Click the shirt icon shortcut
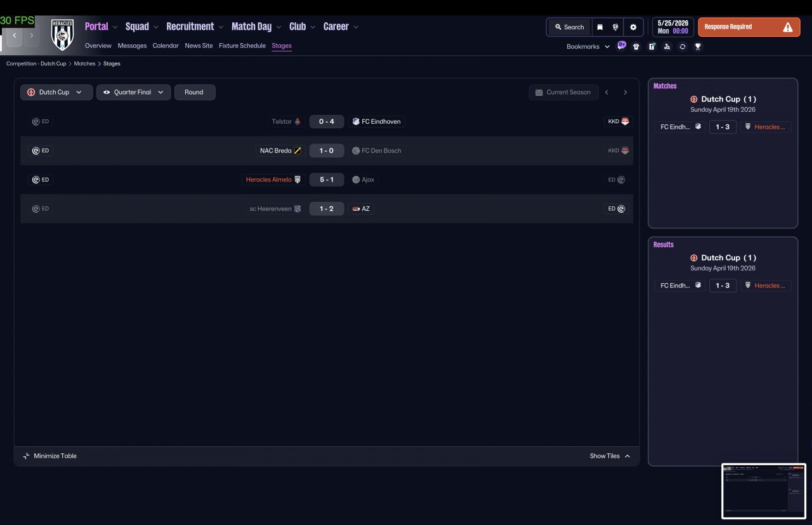Image resolution: width=812 pixels, height=525 pixels. click(636, 46)
